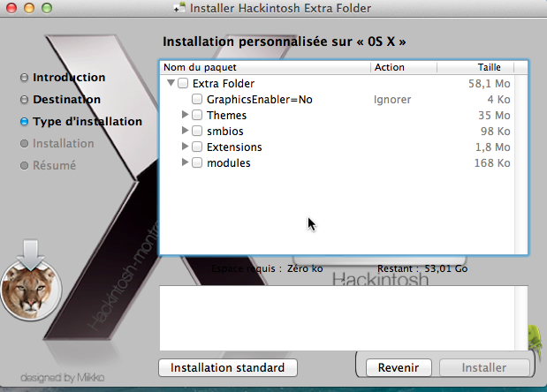Click the Destination step bullet icon

[x=24, y=100]
